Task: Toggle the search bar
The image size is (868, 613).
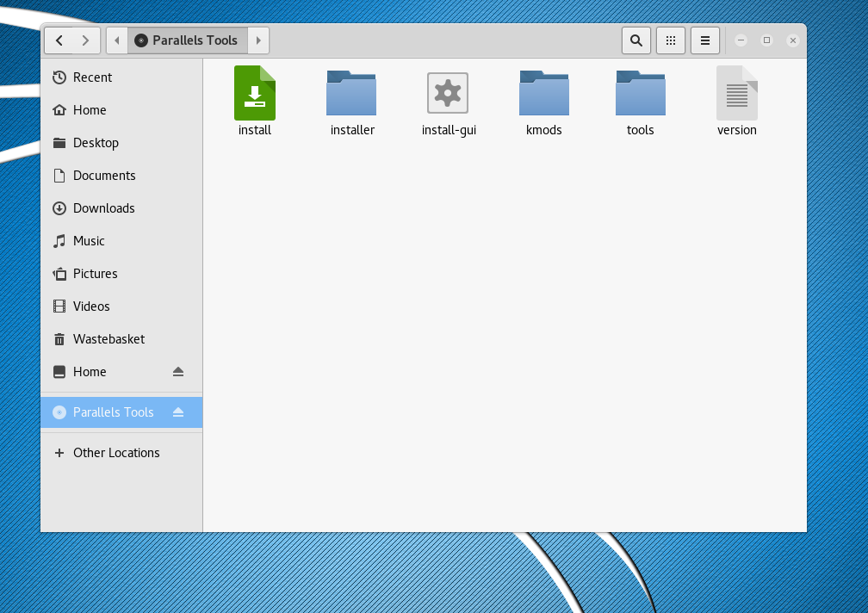Action: [636, 40]
